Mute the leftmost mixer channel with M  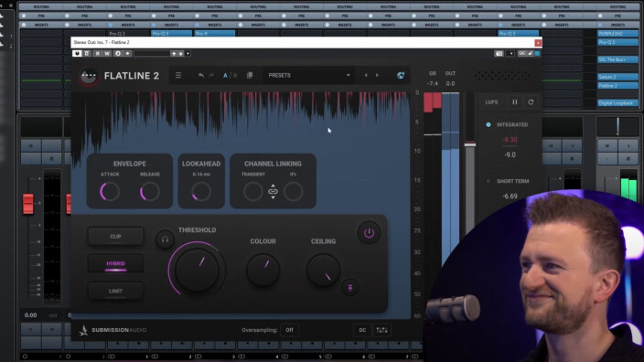pyautogui.click(x=31, y=145)
